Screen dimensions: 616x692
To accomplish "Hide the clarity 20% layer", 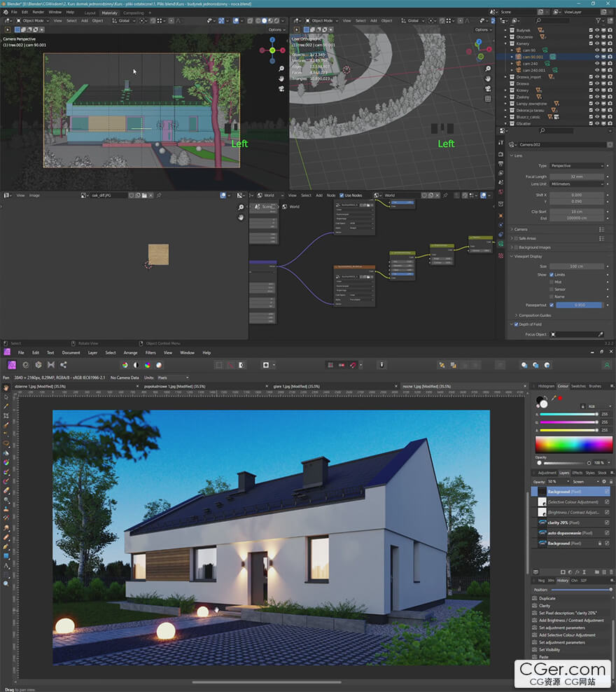I will [607, 523].
